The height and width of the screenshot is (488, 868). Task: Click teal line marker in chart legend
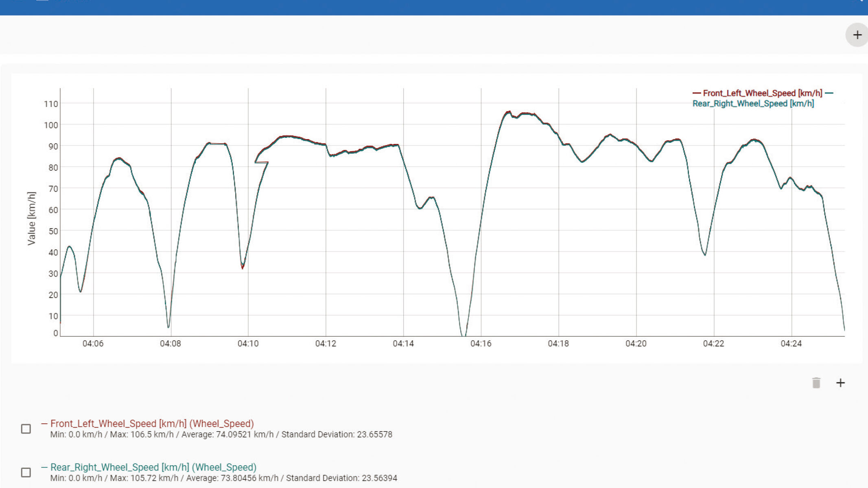829,93
